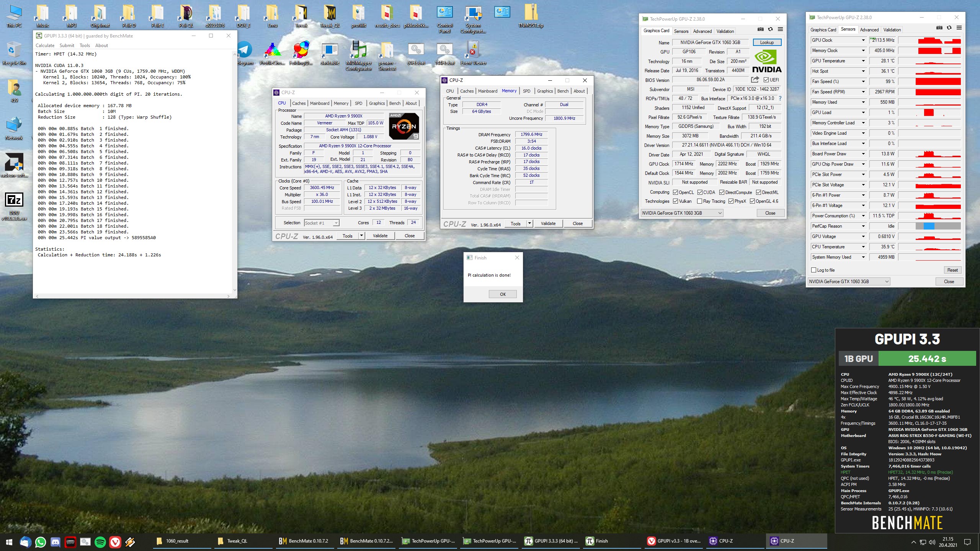This screenshot has height=551, width=980.
Task: Open the Control Panel desktop shortcut
Action: pyautogui.click(x=444, y=19)
